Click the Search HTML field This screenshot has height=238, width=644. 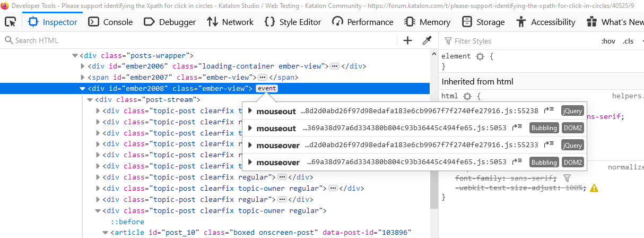pyautogui.click(x=202, y=41)
